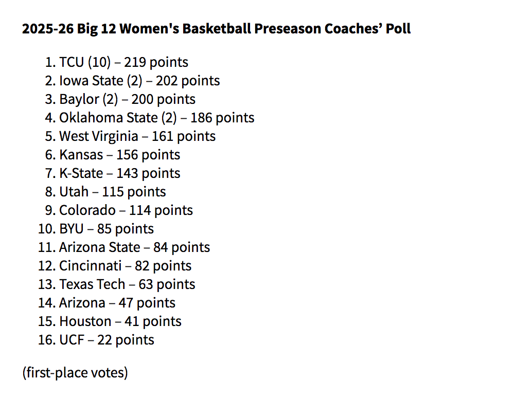Click the Arizona 47 points line
532x398 pixels.
coord(117,303)
